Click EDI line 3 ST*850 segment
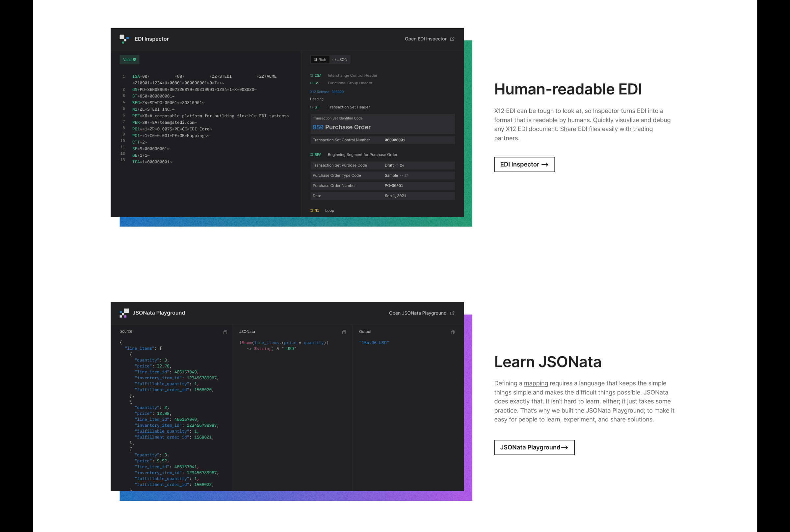This screenshot has height=532, width=790. point(153,96)
